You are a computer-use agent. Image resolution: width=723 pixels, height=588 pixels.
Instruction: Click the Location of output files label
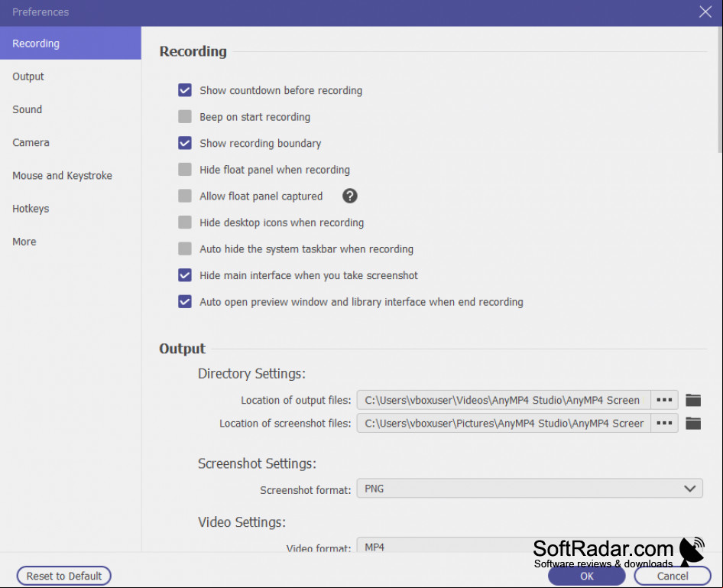click(296, 401)
